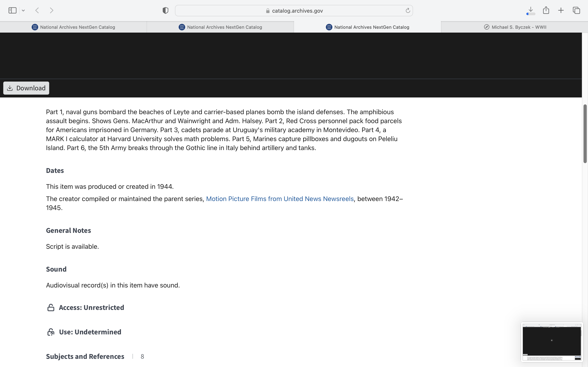Open the screenshot preview thumbnail

point(551,342)
